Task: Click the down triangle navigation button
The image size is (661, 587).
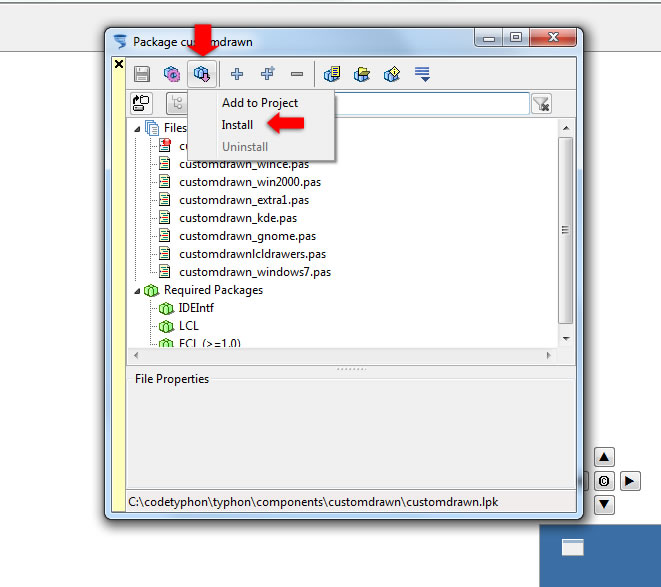Action: [604, 505]
